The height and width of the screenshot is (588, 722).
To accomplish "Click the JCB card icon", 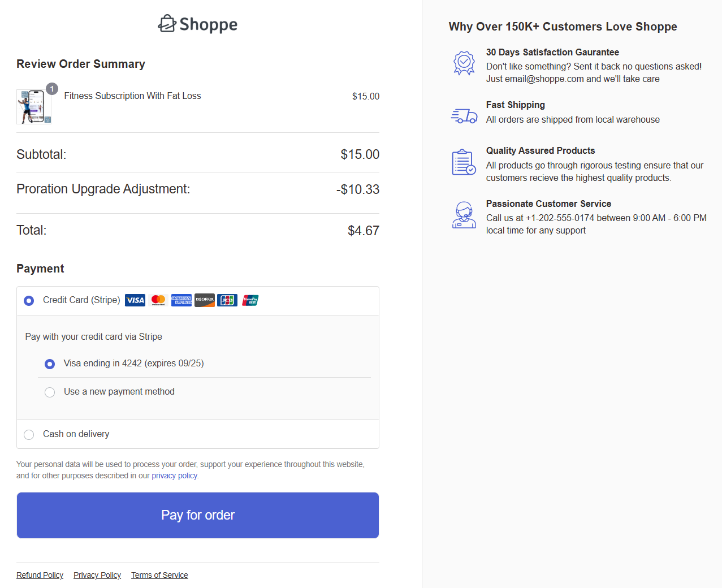I will coord(227,300).
